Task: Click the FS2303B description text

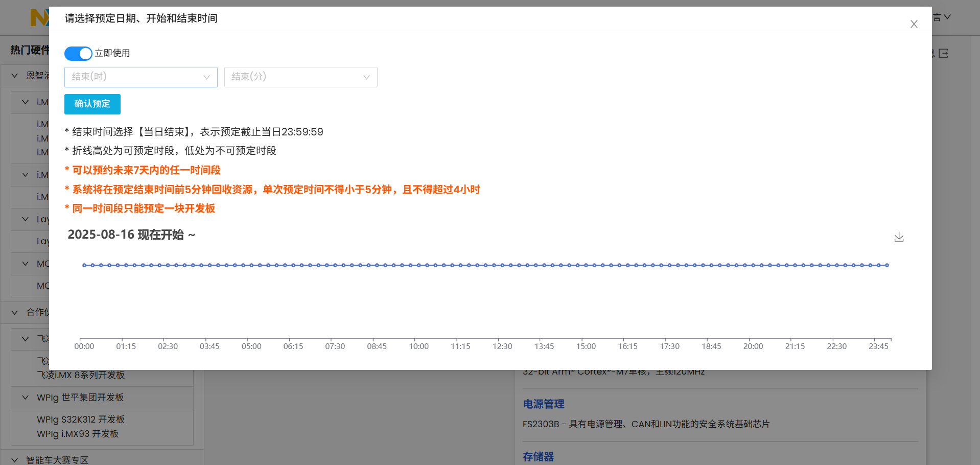Action: point(646,424)
